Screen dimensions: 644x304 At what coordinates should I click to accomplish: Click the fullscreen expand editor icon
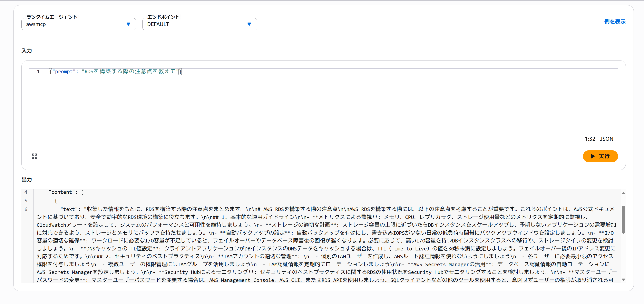(x=35, y=156)
